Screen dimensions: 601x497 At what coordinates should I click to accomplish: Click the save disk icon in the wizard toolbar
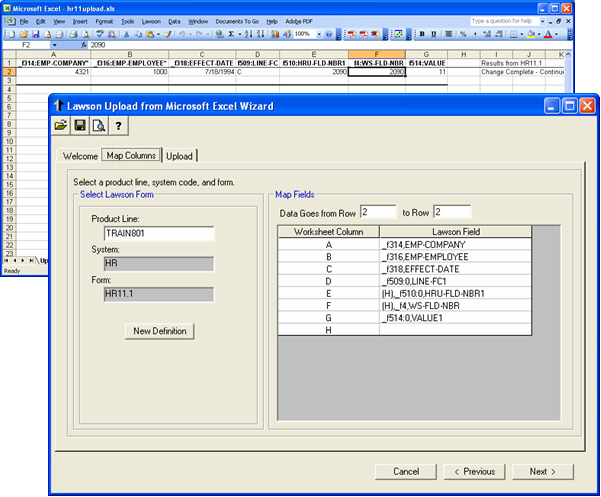click(x=80, y=126)
